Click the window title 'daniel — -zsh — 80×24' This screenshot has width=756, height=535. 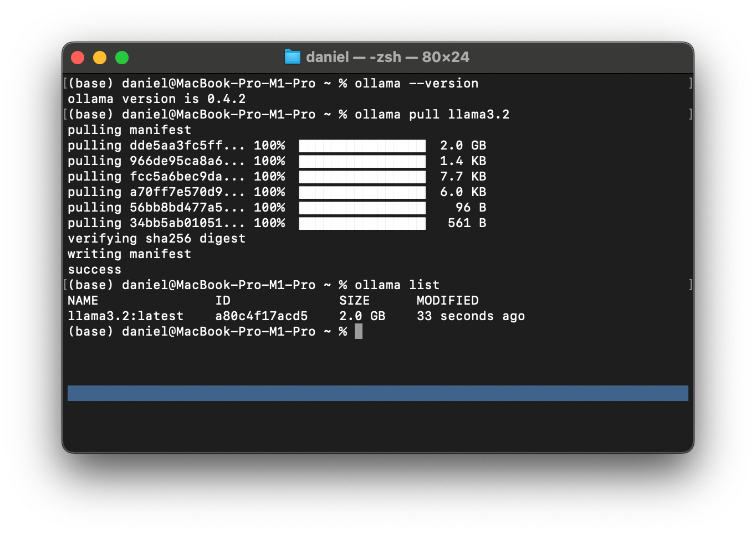coord(387,57)
